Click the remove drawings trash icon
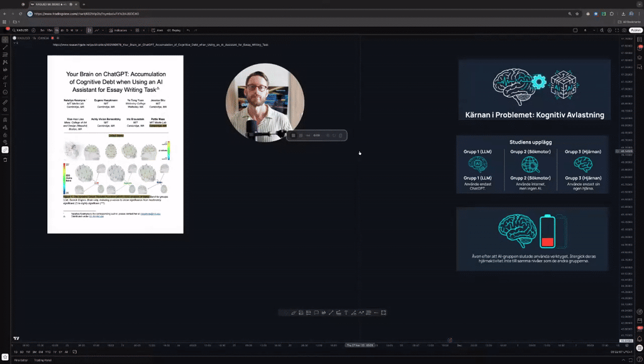The height and width of the screenshot is (364, 644). (x=5, y=160)
